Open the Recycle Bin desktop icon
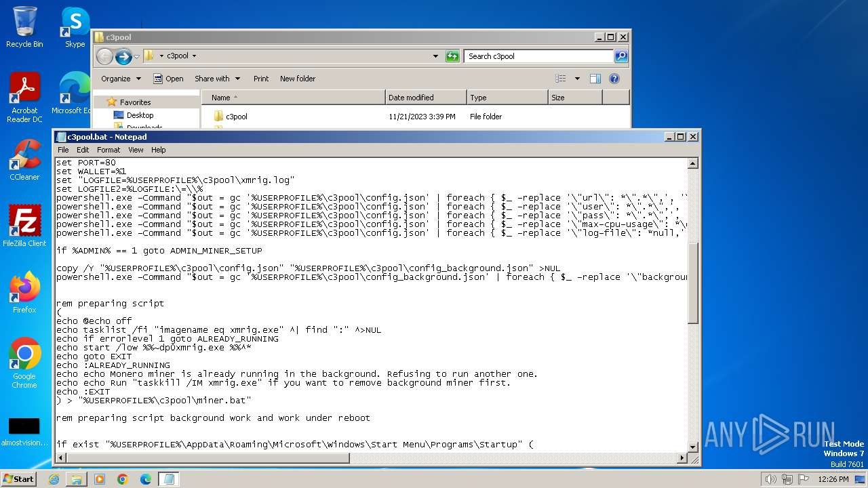 (x=24, y=27)
